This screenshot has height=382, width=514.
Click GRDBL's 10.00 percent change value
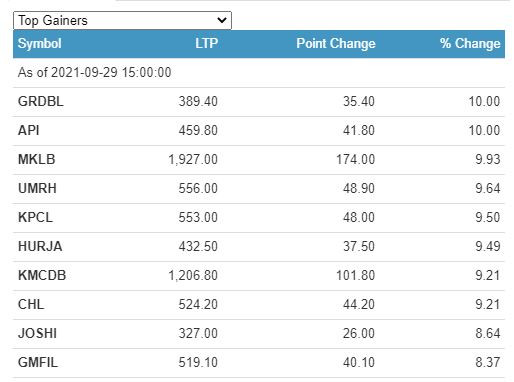484,101
